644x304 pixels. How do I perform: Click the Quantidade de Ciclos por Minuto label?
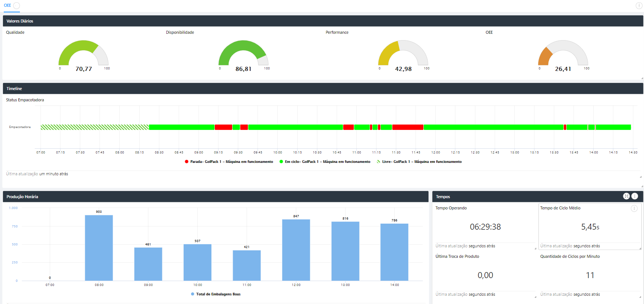click(570, 256)
